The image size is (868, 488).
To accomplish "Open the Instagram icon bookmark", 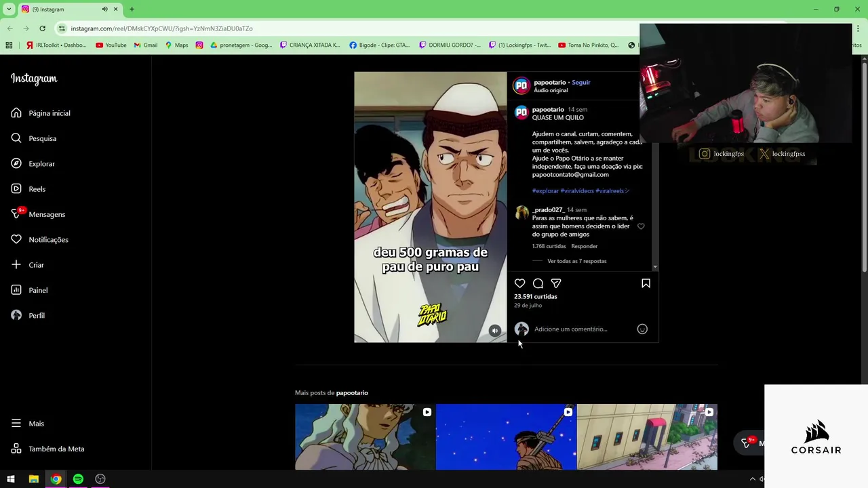I will point(199,45).
